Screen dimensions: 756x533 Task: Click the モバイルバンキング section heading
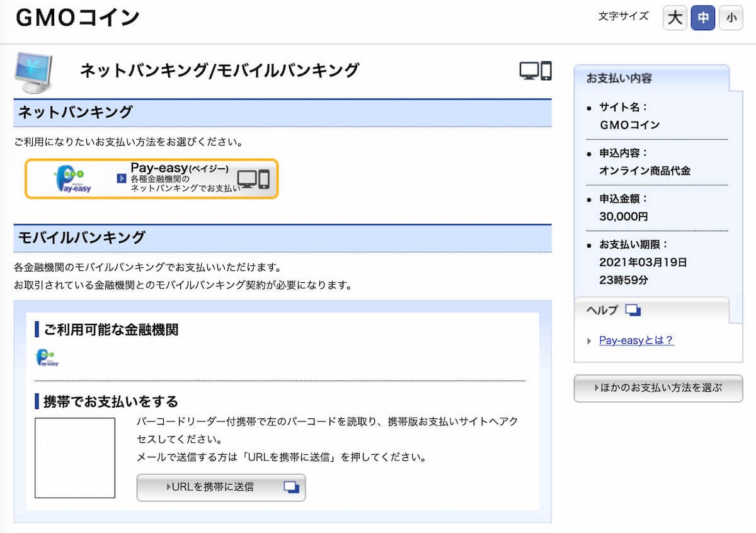tap(81, 238)
